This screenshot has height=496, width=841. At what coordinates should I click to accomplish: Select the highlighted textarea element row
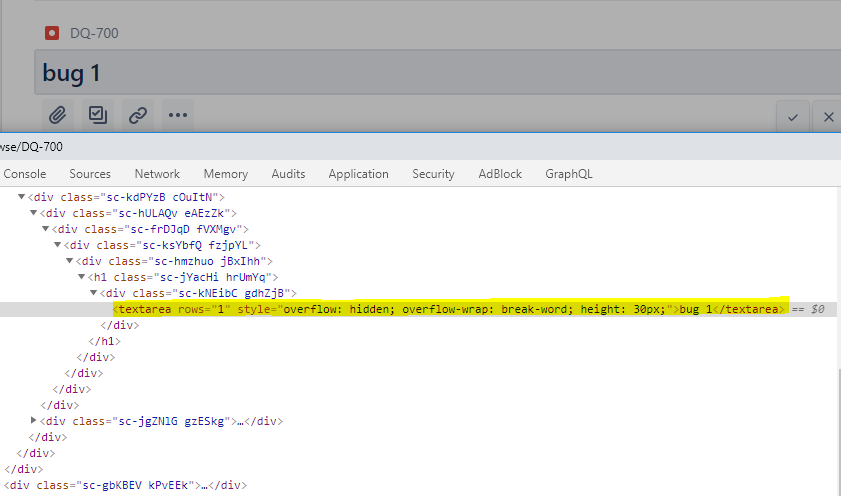tap(418, 309)
